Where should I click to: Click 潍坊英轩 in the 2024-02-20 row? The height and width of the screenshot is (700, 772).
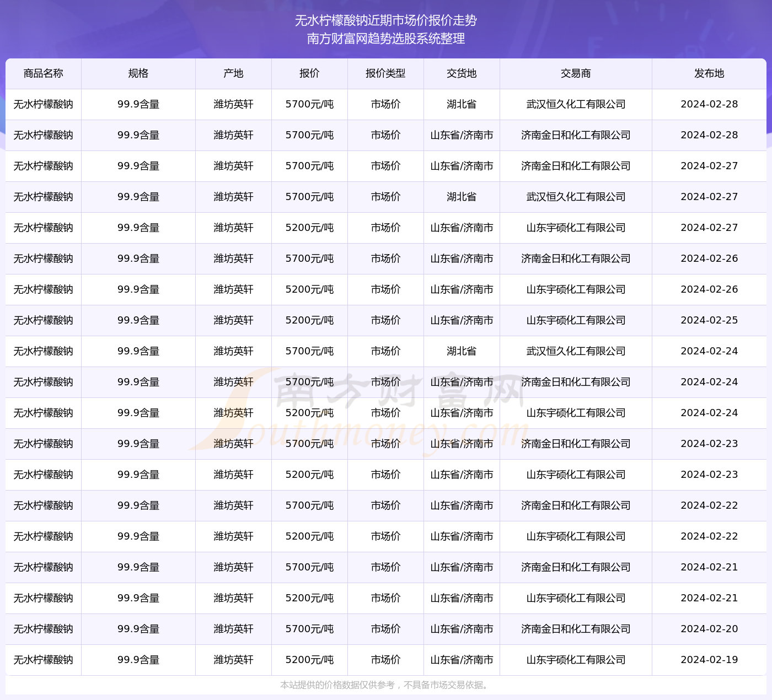click(x=233, y=629)
